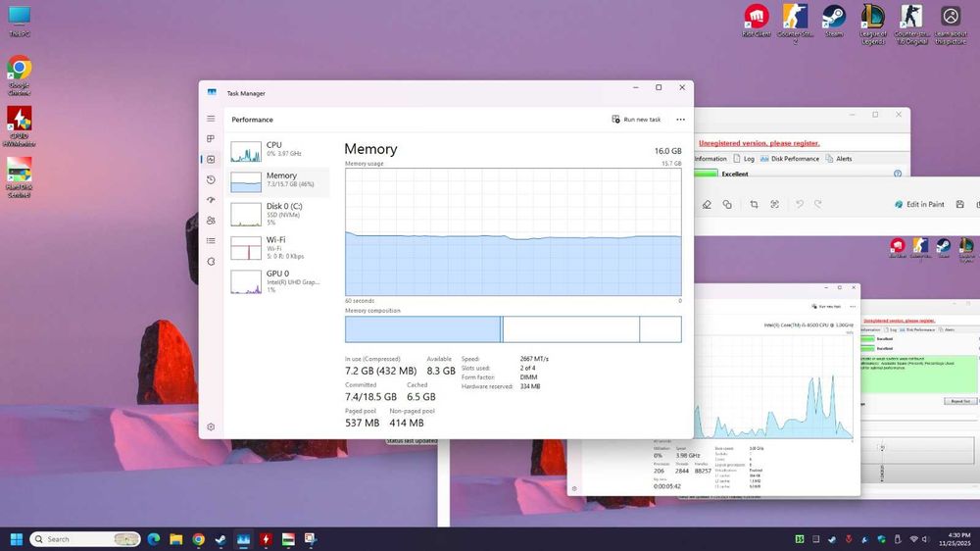Screen dimensions: 980x551
Task: Open the Processes page in Task Manager sidebar
Action: point(211,139)
